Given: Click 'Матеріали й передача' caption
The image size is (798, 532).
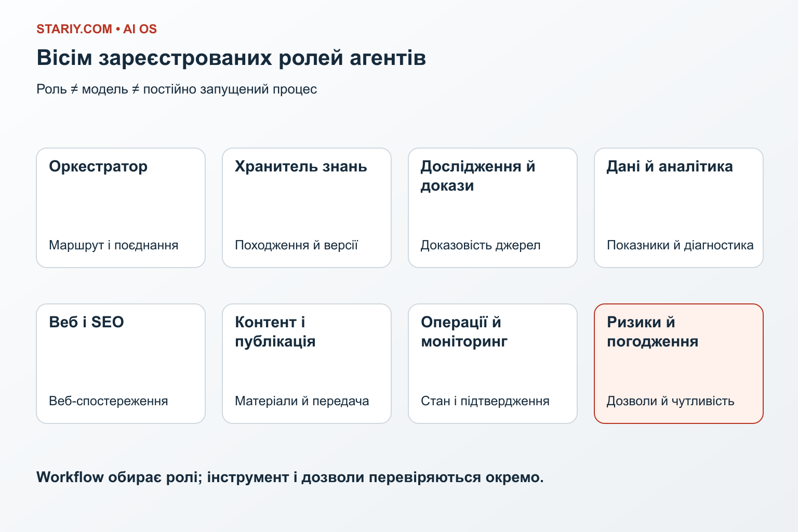Looking at the screenshot, I should pos(302,401).
